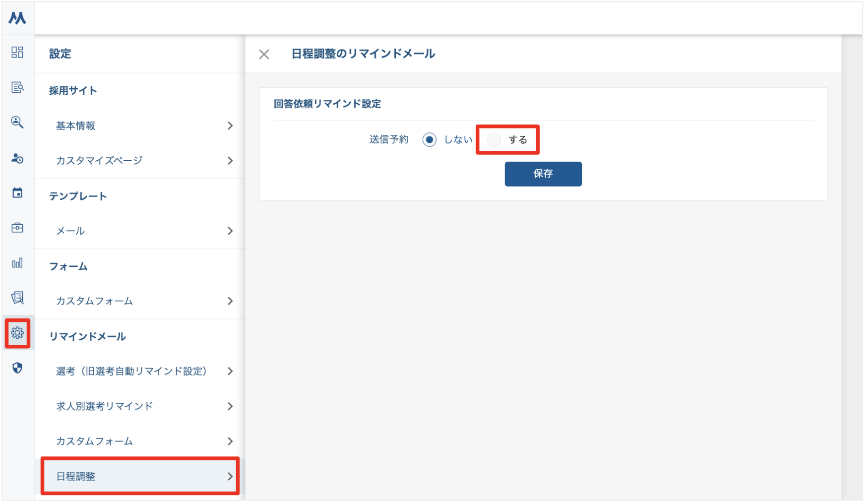Select the する radio button for 送信予約
This screenshot has height=504, width=866.
click(x=494, y=139)
